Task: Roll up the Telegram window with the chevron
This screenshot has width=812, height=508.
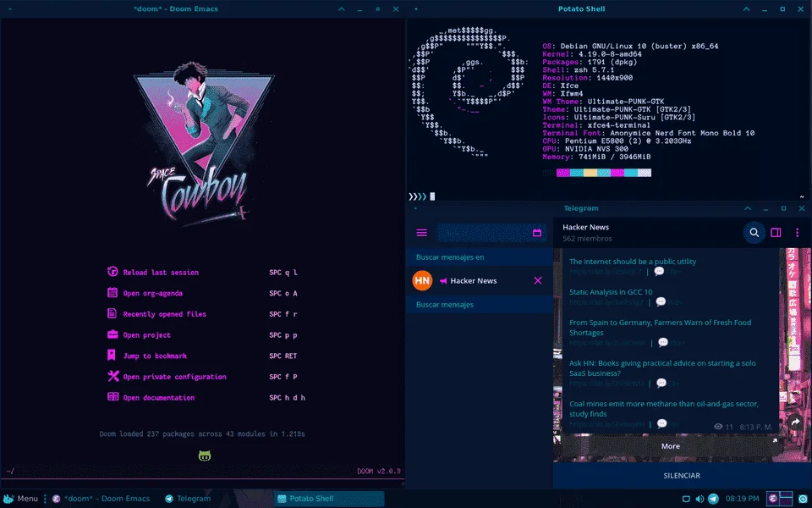Action: coord(747,208)
